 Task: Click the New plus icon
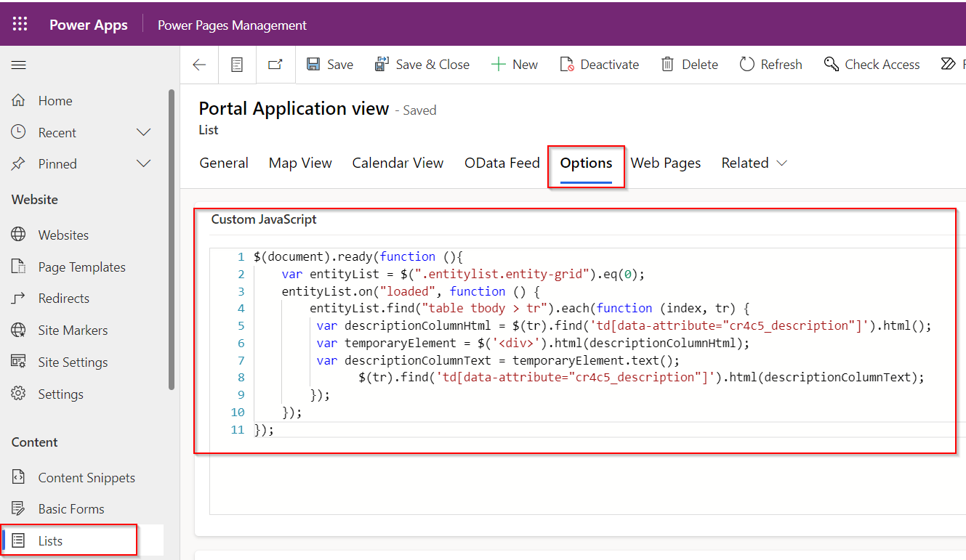pyautogui.click(x=498, y=65)
